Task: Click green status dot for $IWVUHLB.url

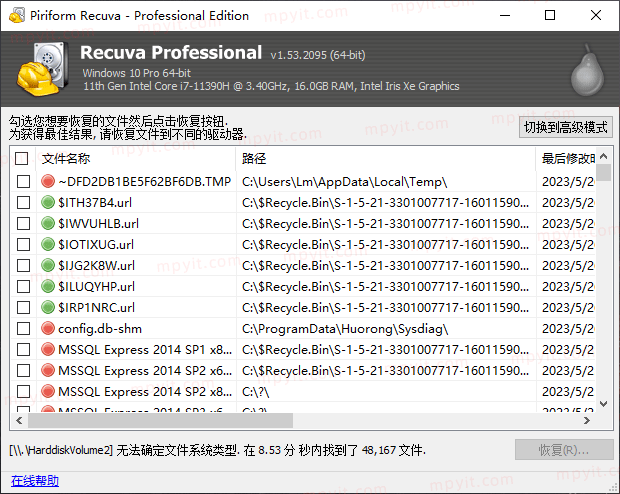Action: click(48, 223)
